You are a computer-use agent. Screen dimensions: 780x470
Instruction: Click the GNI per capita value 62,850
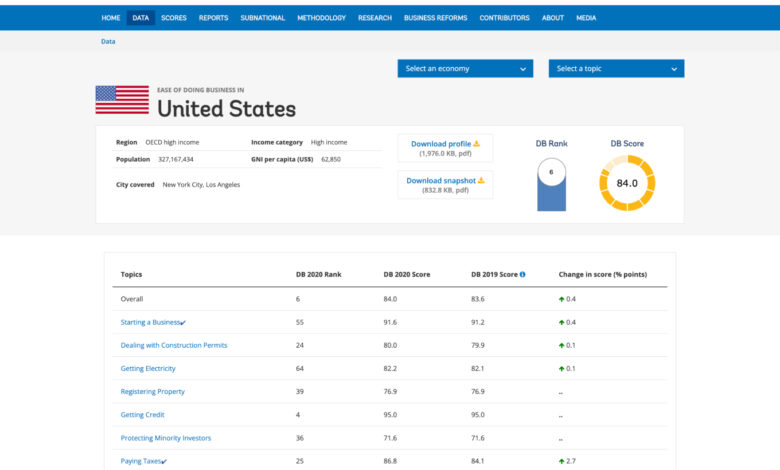coord(331,160)
